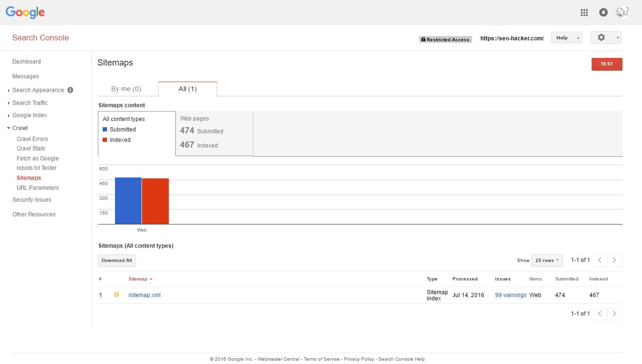Screen dimensions: 642x364
Task: Click the notifications bell icon
Action: pyautogui.click(x=603, y=13)
